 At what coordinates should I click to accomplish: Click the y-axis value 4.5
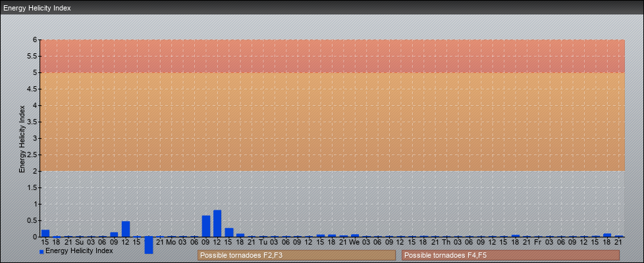point(32,89)
